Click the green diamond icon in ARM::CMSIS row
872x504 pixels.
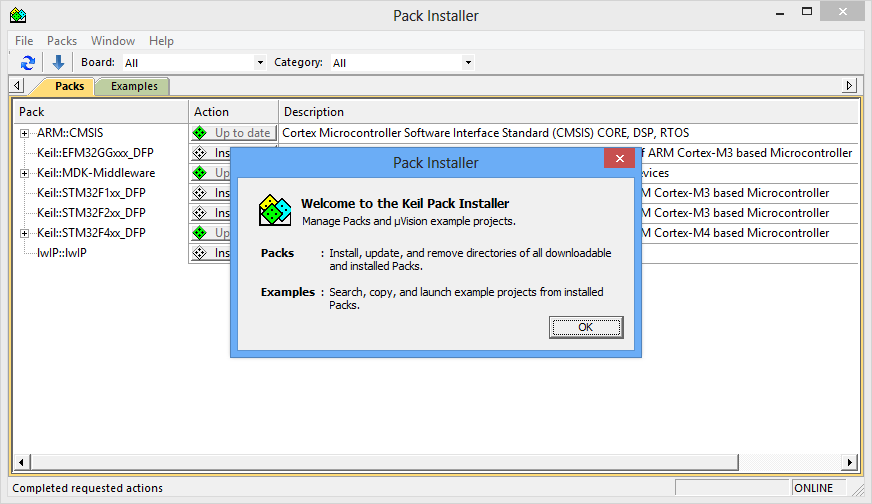[200, 133]
